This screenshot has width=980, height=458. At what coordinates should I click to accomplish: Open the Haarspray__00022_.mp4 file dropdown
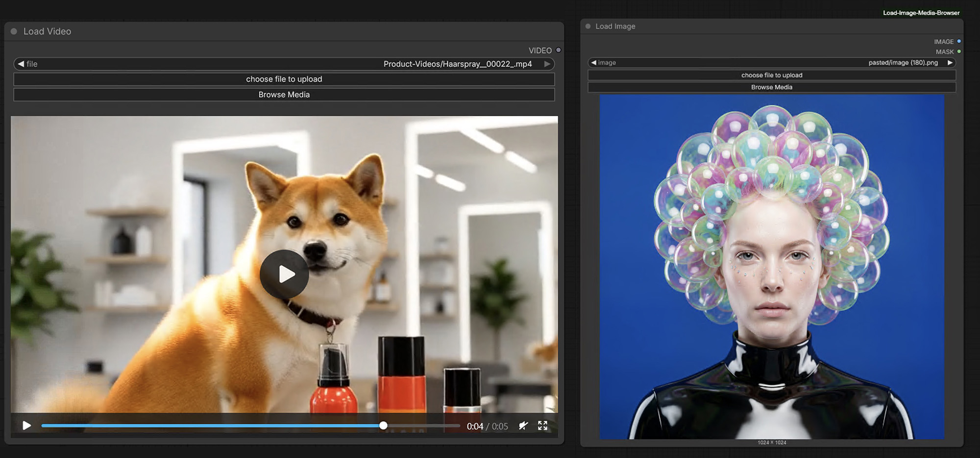coord(284,64)
